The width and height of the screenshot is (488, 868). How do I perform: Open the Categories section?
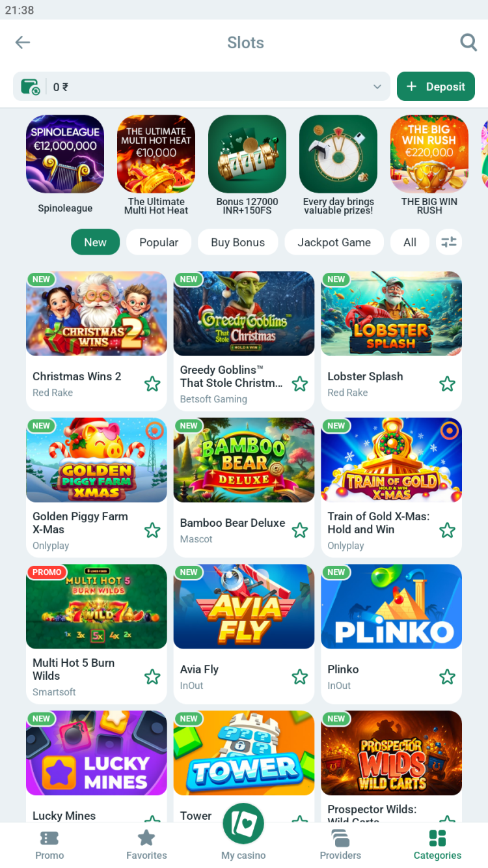[x=437, y=845]
